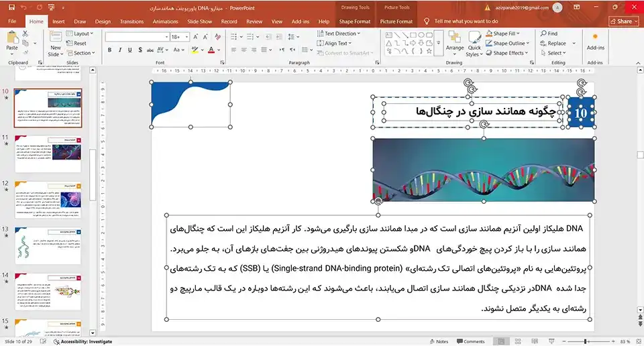Click Decrease Font Size icon
644x346 pixels.
pos(205,37)
